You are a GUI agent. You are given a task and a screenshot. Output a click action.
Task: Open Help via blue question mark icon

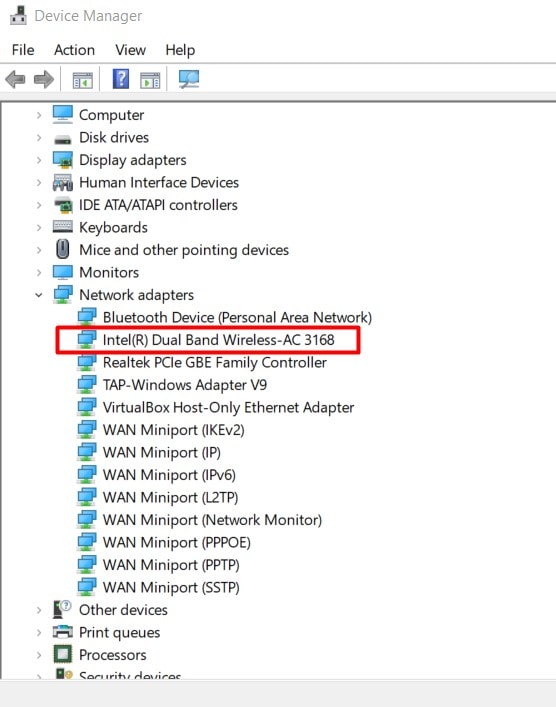[x=121, y=79]
